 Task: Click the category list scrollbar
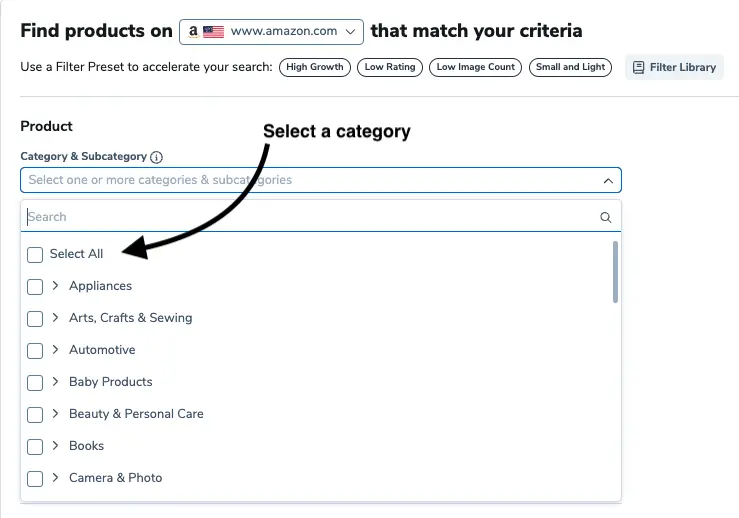pos(615,271)
